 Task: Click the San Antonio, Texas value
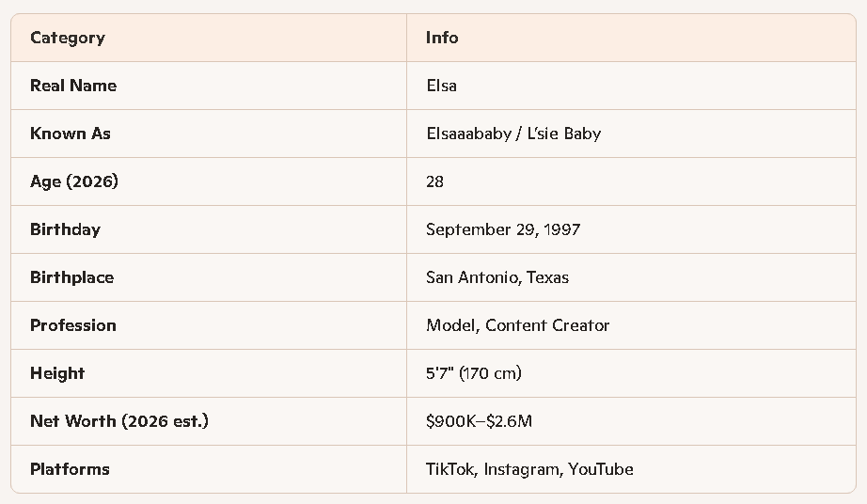[x=497, y=277]
